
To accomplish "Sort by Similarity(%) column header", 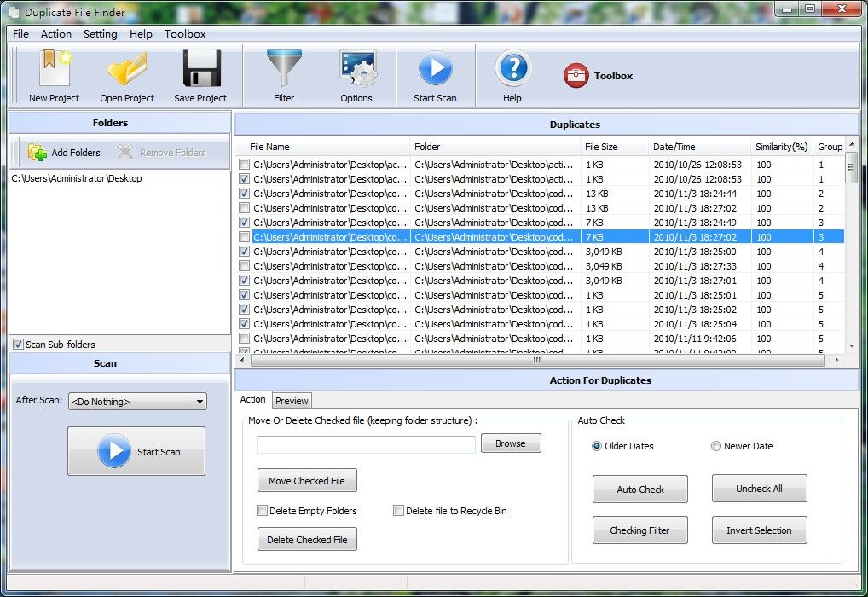I will pyautogui.click(x=782, y=147).
